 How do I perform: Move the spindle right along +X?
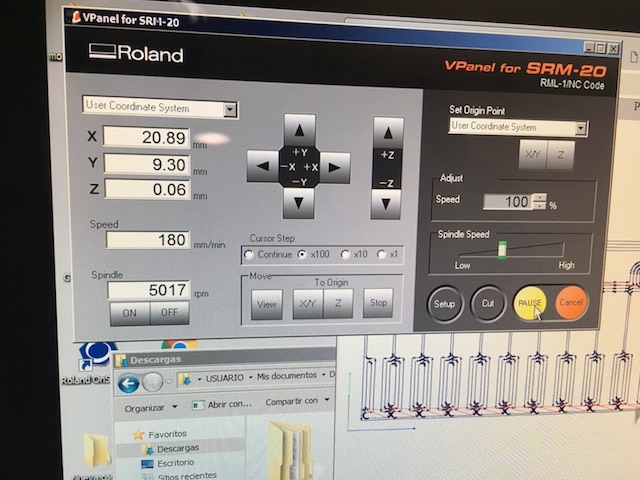tap(335, 167)
